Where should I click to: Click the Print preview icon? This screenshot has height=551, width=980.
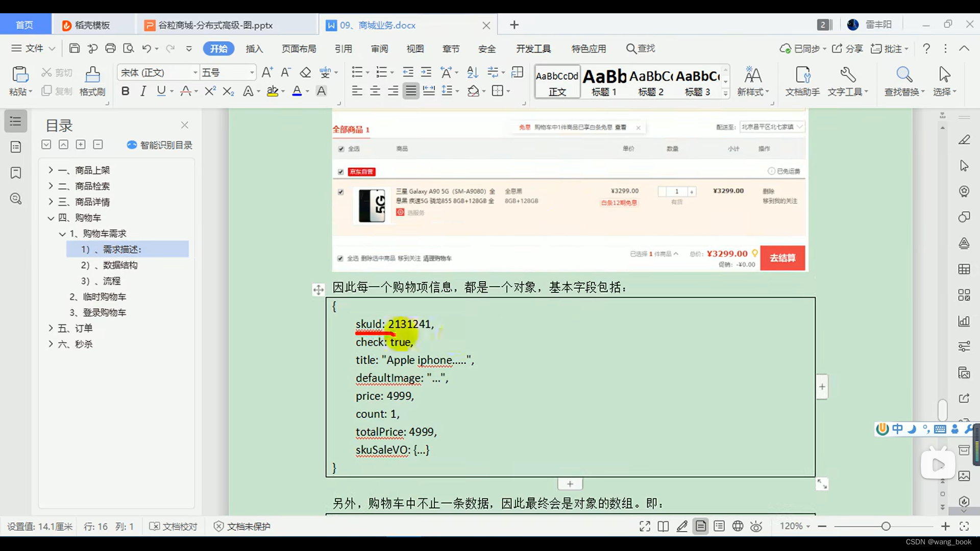129,48
